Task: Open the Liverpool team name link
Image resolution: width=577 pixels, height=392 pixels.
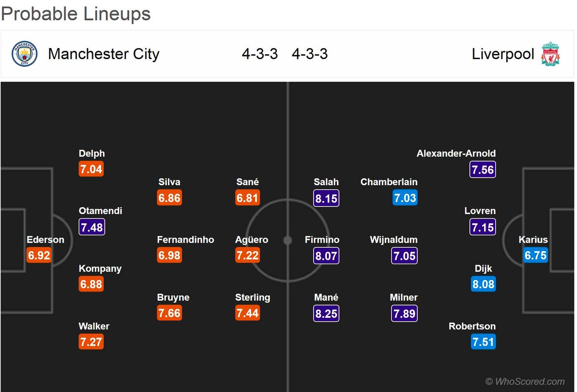Action: tap(503, 54)
